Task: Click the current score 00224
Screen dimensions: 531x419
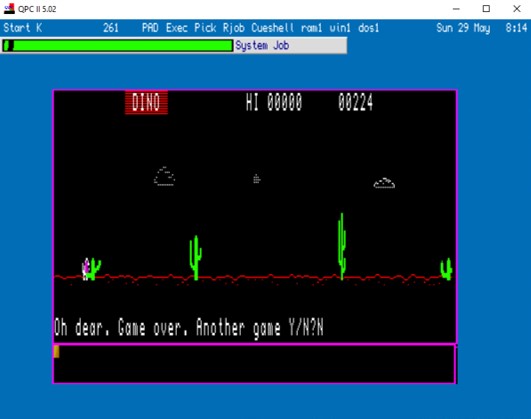Action: (356, 102)
